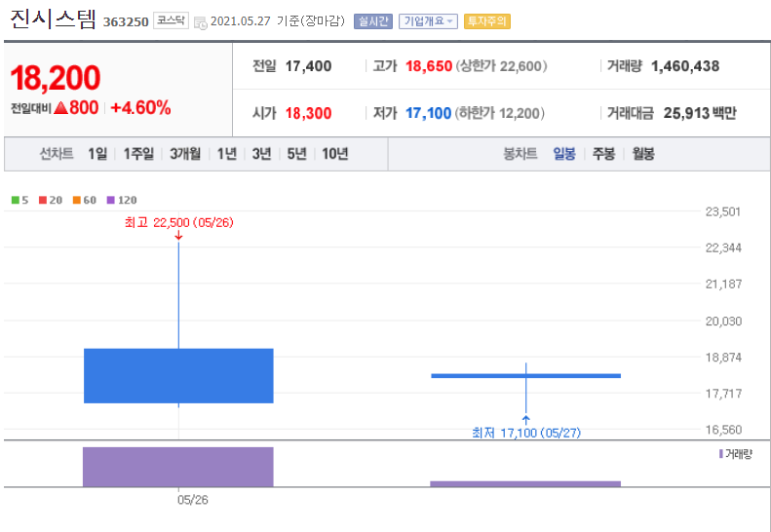Screen dimensions: 771x532
Task: Click the purple 거래량 volume legend marker
Action: pyautogui.click(x=721, y=454)
